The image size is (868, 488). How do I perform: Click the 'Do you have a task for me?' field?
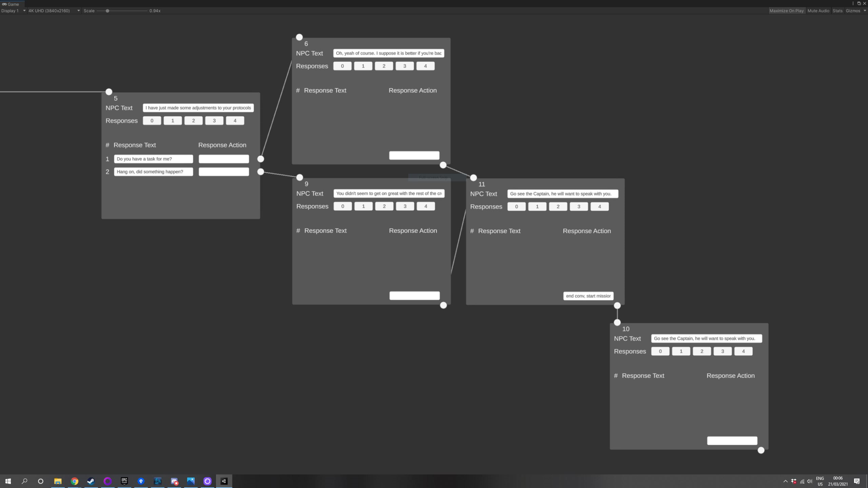153,159
